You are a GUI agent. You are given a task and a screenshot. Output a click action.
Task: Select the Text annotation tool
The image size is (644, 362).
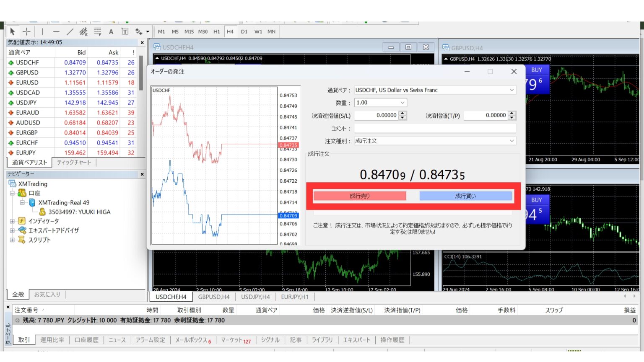click(111, 31)
